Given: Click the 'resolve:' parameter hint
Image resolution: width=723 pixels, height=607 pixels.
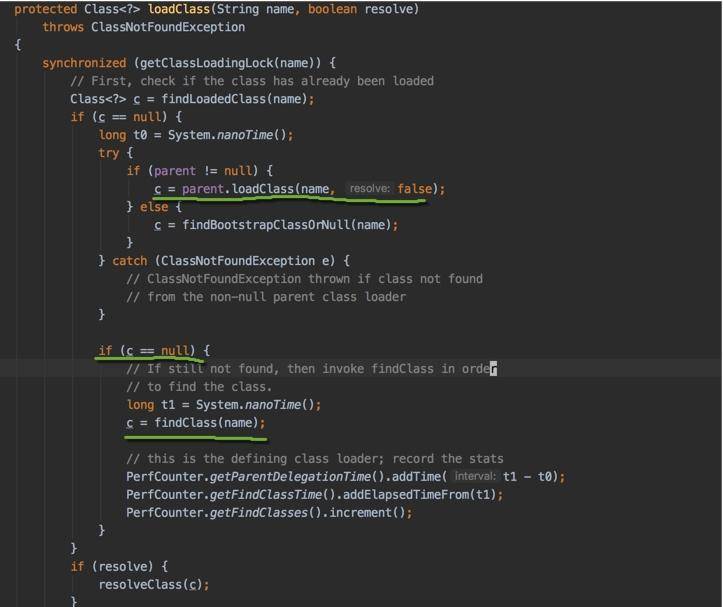Looking at the screenshot, I should pyautogui.click(x=368, y=188).
